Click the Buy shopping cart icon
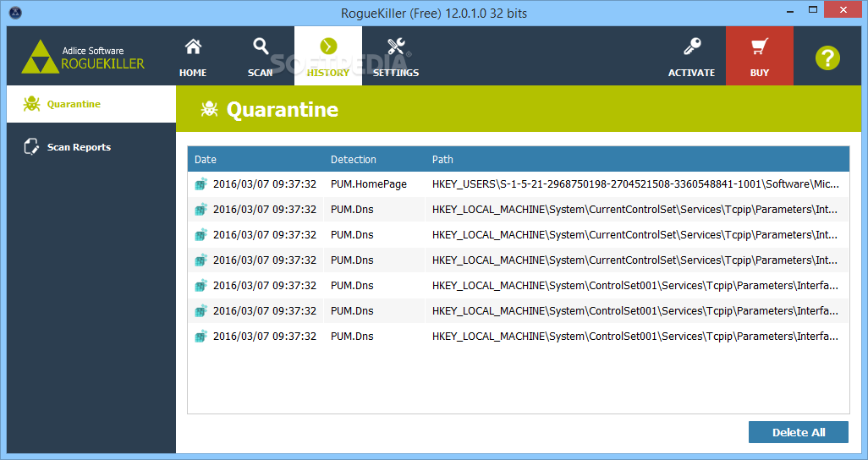Viewport: 868px width, 460px height. (x=760, y=47)
